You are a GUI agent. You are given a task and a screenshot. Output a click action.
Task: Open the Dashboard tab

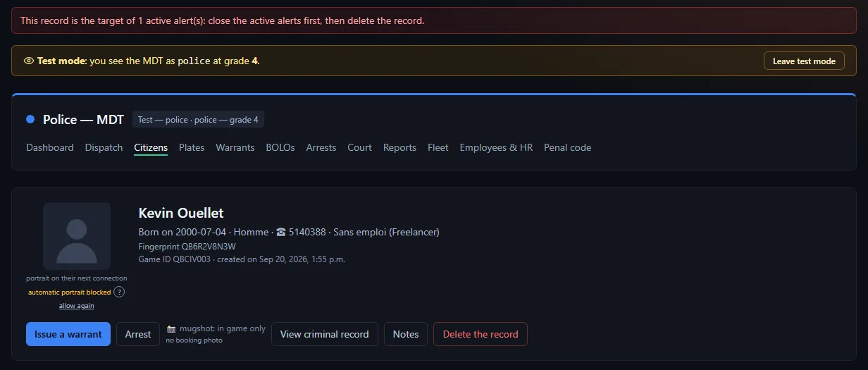pyautogui.click(x=50, y=147)
